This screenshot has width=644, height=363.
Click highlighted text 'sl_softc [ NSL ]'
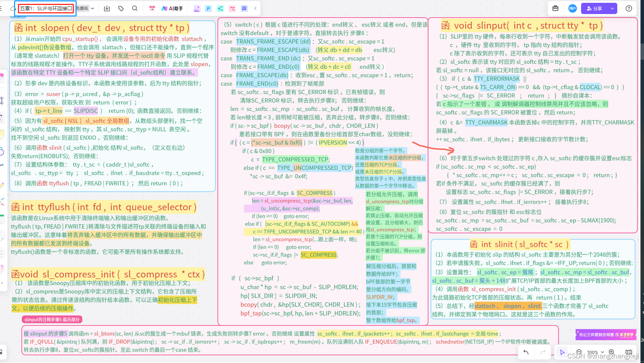point(62,121)
